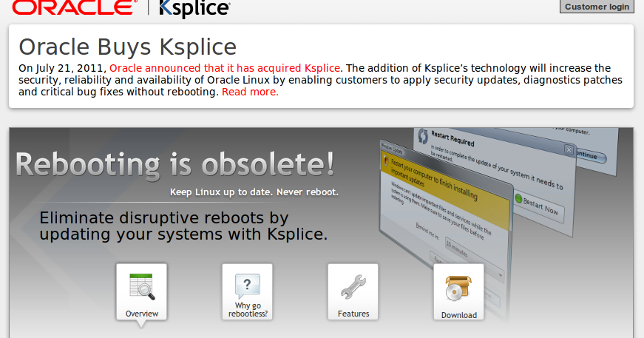Viewport: 644px width, 338px height.
Task: Click the yellow Windows Update shield icon
Action: tap(385, 160)
